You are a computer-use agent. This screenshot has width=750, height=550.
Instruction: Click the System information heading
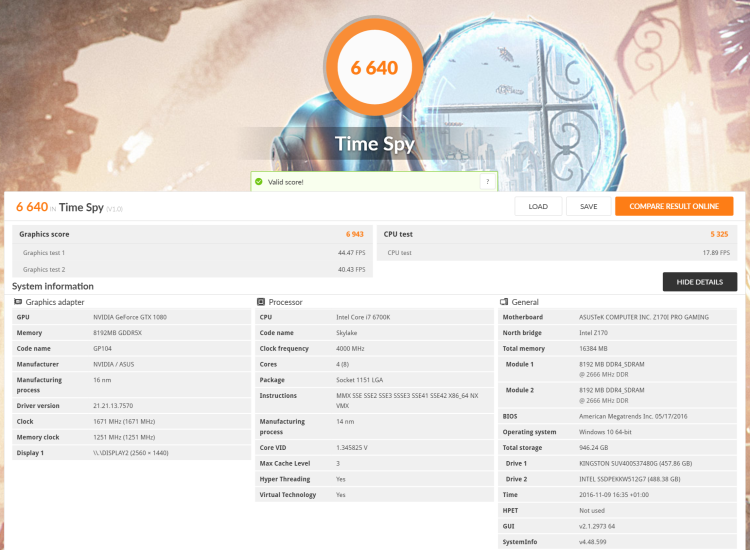coord(53,286)
